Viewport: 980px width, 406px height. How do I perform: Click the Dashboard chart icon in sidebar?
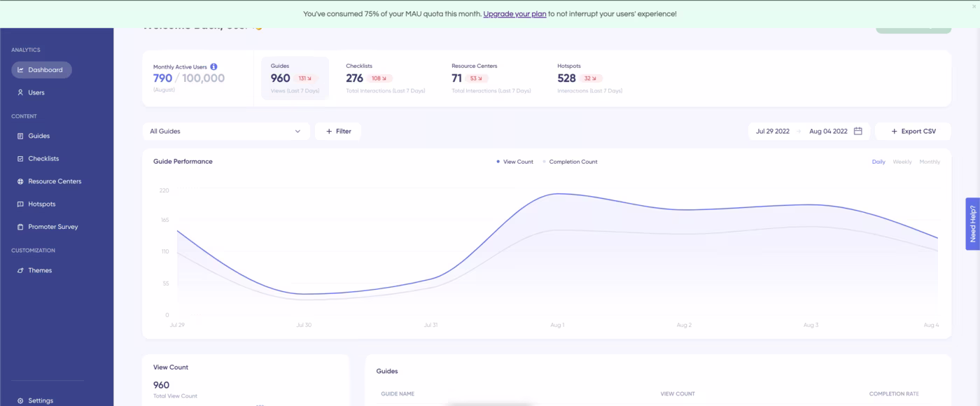point(21,70)
